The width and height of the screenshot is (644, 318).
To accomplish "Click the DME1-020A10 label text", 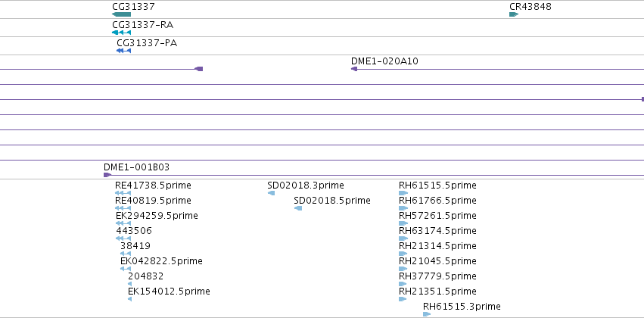I will [384, 61].
